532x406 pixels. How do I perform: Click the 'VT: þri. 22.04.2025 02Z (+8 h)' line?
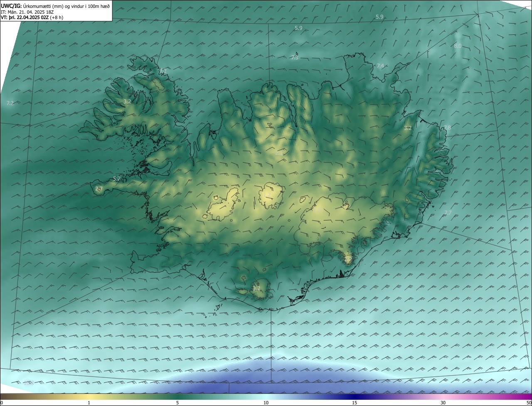click(32, 17)
